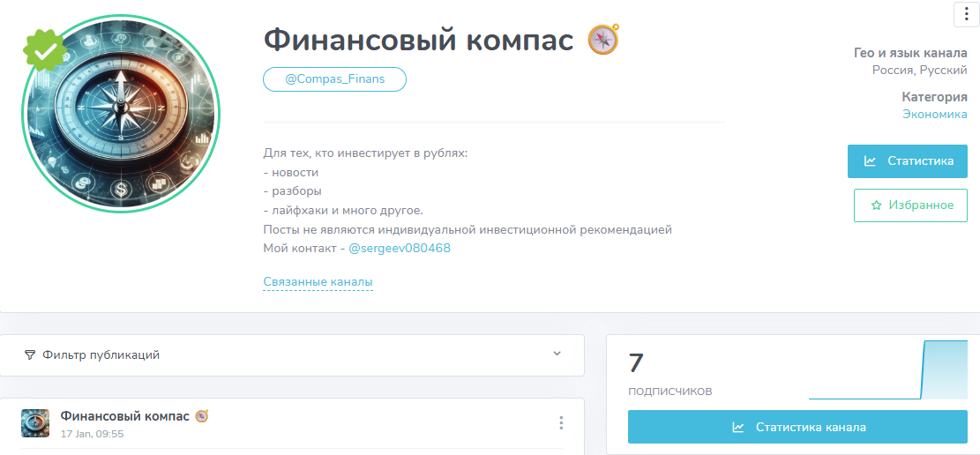Click the filter funnel icon
980x455 pixels.
29,355
